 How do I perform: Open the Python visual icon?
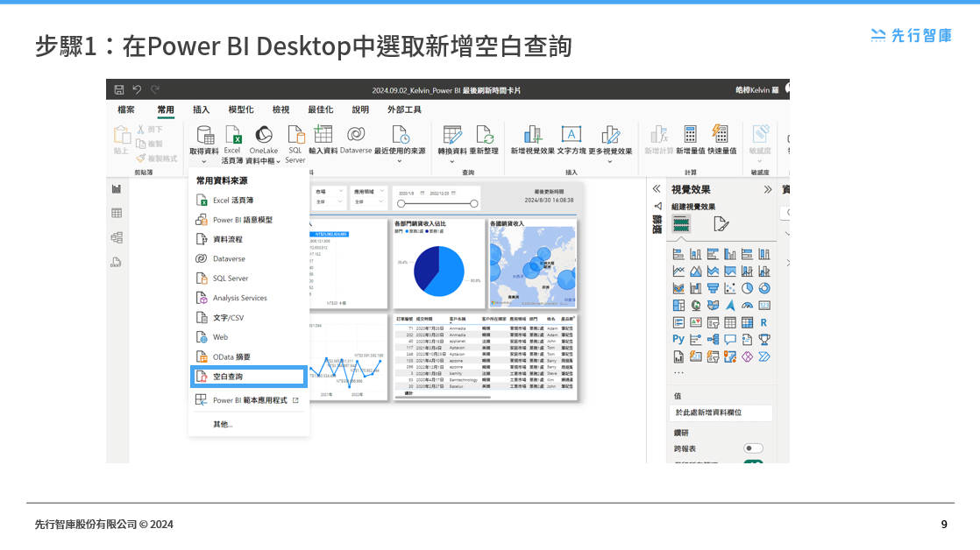[x=678, y=339]
